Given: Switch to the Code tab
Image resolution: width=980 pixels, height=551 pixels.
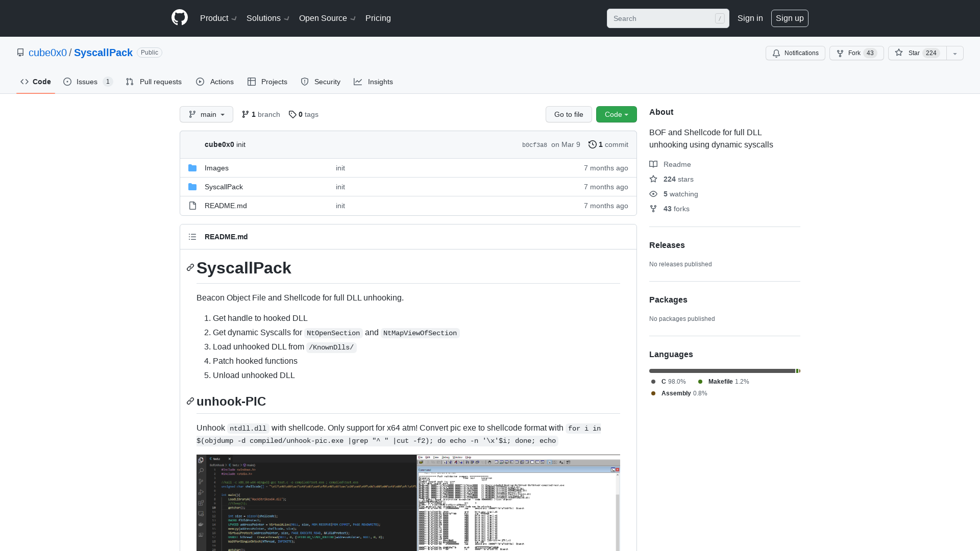Looking at the screenshot, I should point(36,82).
